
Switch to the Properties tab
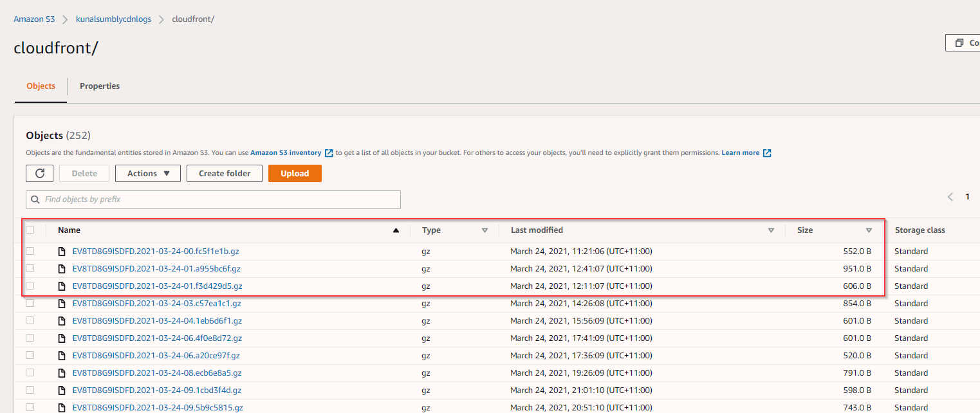coord(99,86)
